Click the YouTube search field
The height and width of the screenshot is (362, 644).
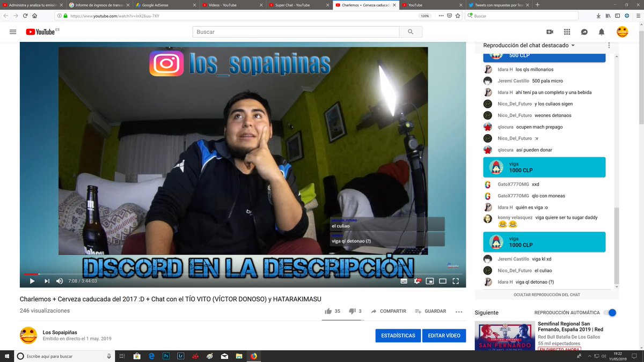click(x=296, y=32)
